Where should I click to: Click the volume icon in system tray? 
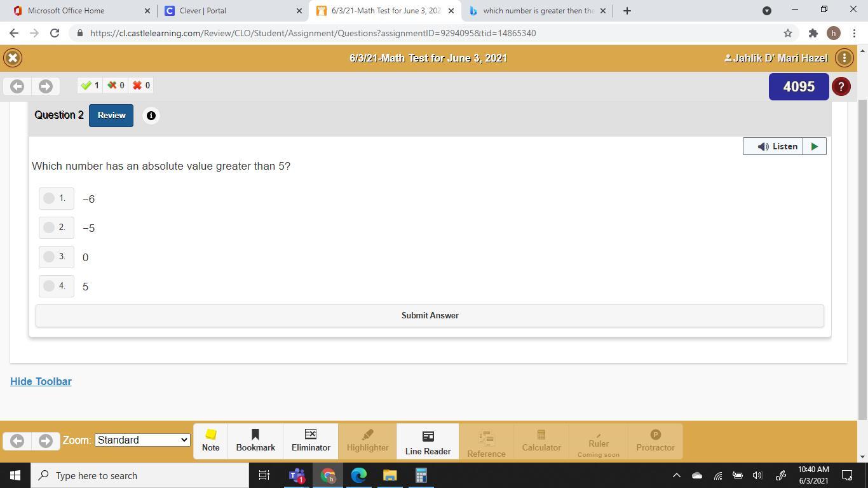point(757,475)
